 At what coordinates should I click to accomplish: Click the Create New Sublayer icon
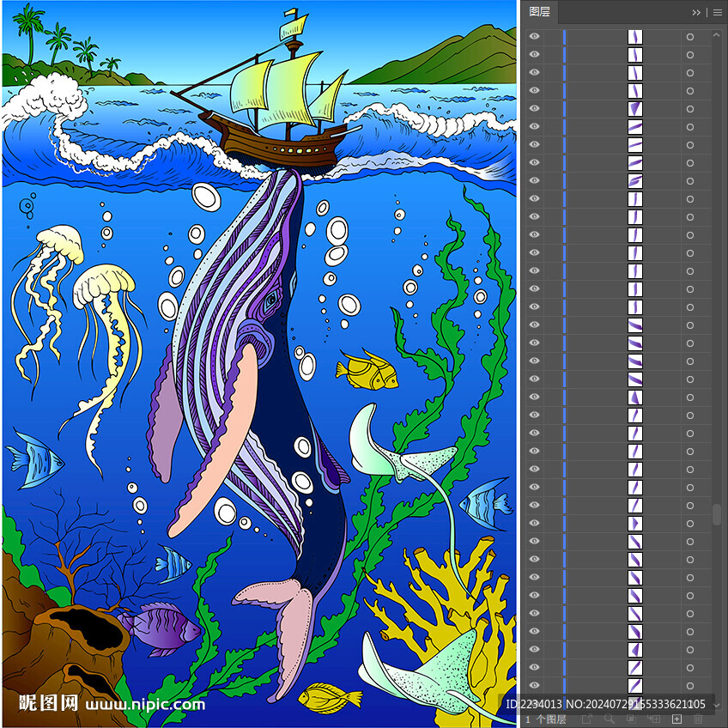[x=654, y=719]
